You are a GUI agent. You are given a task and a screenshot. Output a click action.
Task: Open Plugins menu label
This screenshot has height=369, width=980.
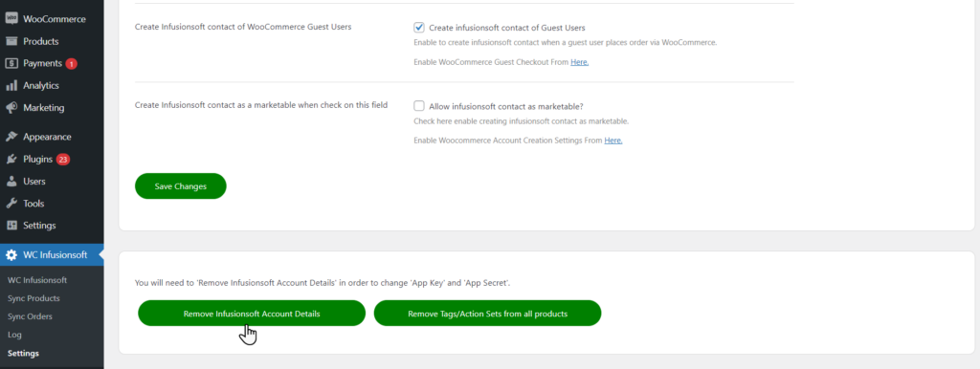(x=37, y=160)
